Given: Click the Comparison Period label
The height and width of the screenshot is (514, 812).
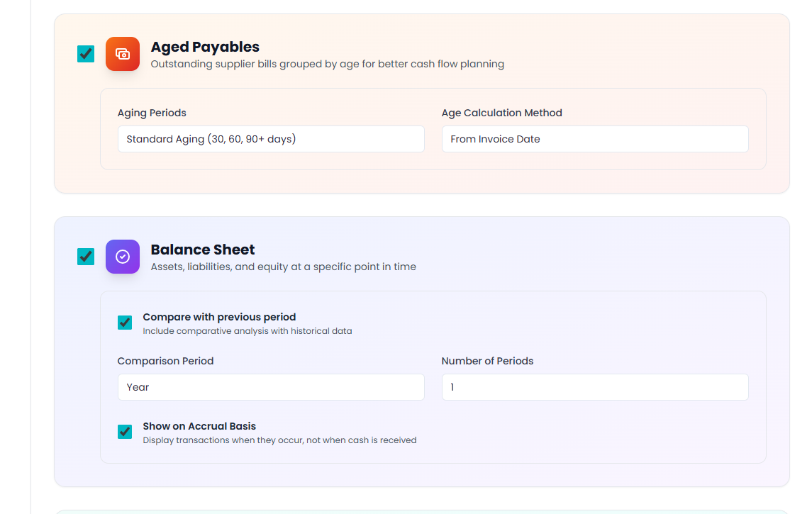Looking at the screenshot, I should (x=165, y=361).
